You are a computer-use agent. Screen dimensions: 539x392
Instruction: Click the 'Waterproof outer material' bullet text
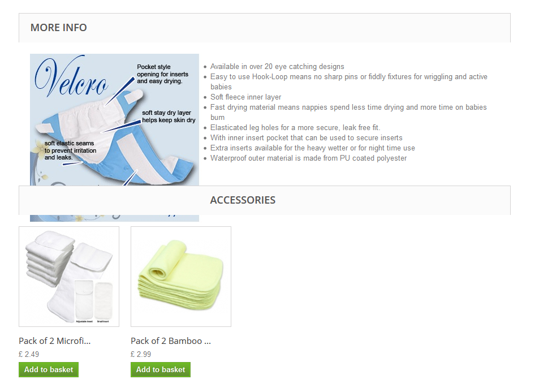click(x=308, y=158)
